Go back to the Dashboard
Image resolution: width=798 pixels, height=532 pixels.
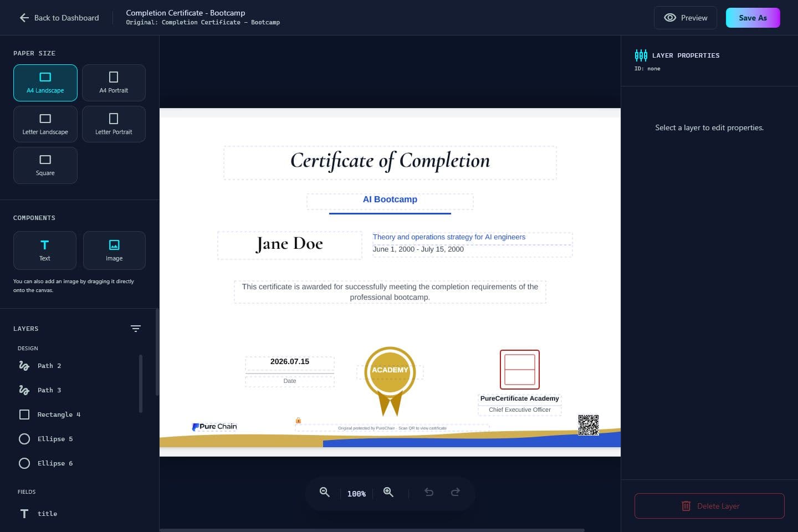[59, 18]
